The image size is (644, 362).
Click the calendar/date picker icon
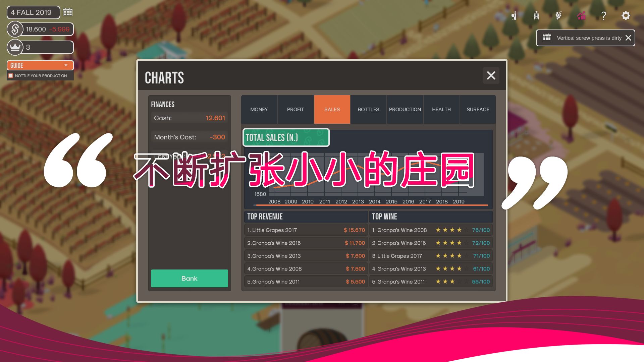pyautogui.click(x=68, y=12)
